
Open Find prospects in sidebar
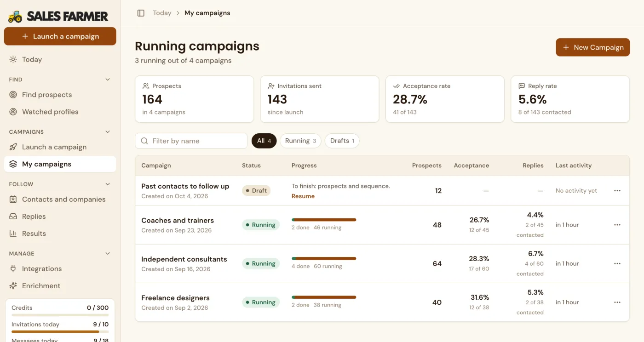click(x=60, y=95)
